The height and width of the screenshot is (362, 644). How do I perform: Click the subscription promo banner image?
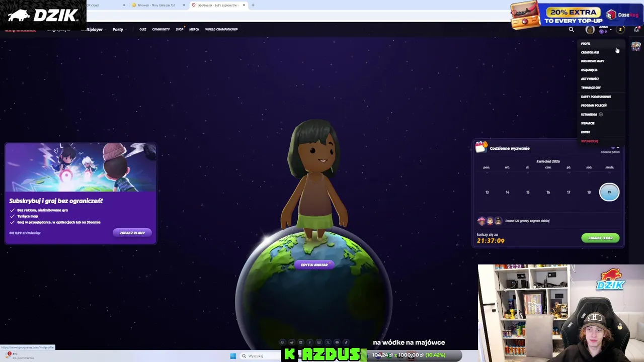(80, 167)
